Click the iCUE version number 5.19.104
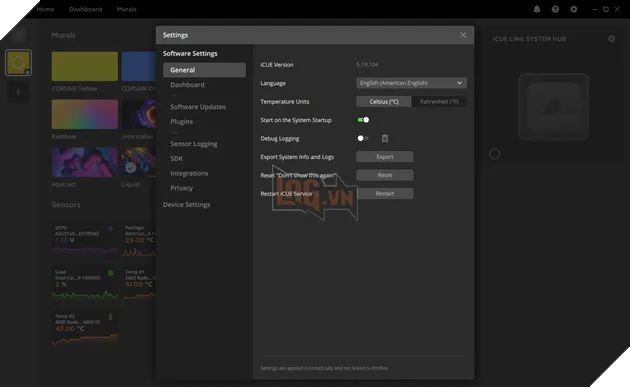This screenshot has height=387, width=630. point(367,65)
